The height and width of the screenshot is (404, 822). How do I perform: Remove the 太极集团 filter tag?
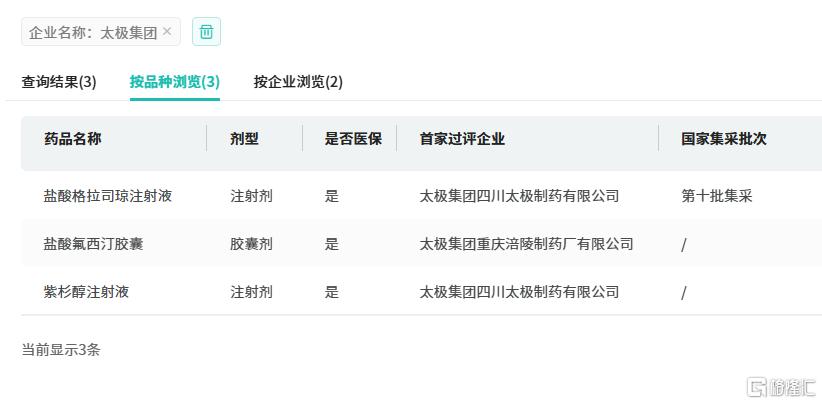[167, 32]
